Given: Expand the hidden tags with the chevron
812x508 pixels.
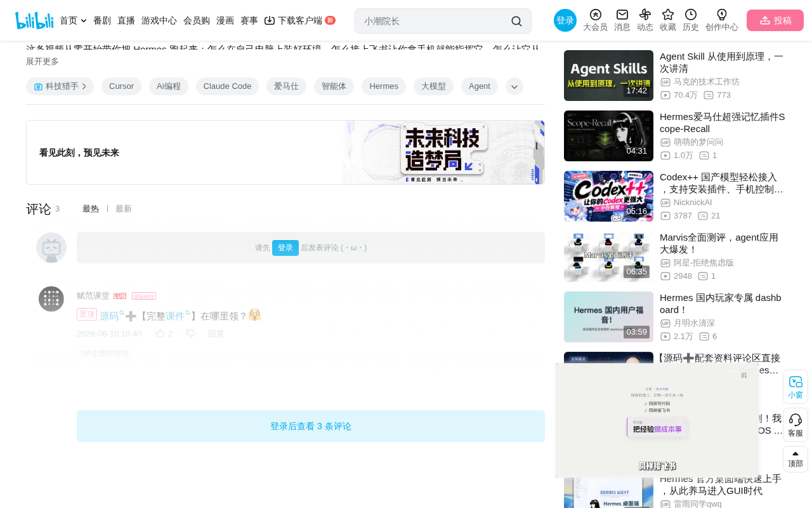Looking at the screenshot, I should point(514,86).
